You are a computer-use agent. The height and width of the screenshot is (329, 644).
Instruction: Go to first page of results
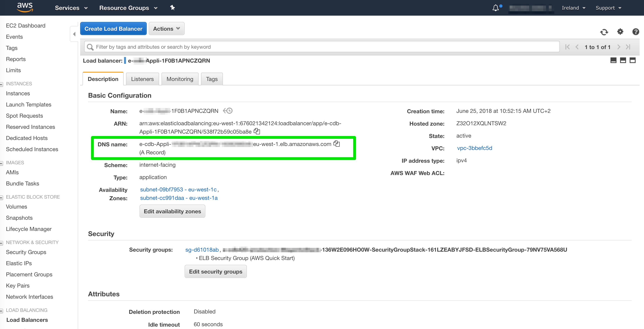click(x=567, y=47)
